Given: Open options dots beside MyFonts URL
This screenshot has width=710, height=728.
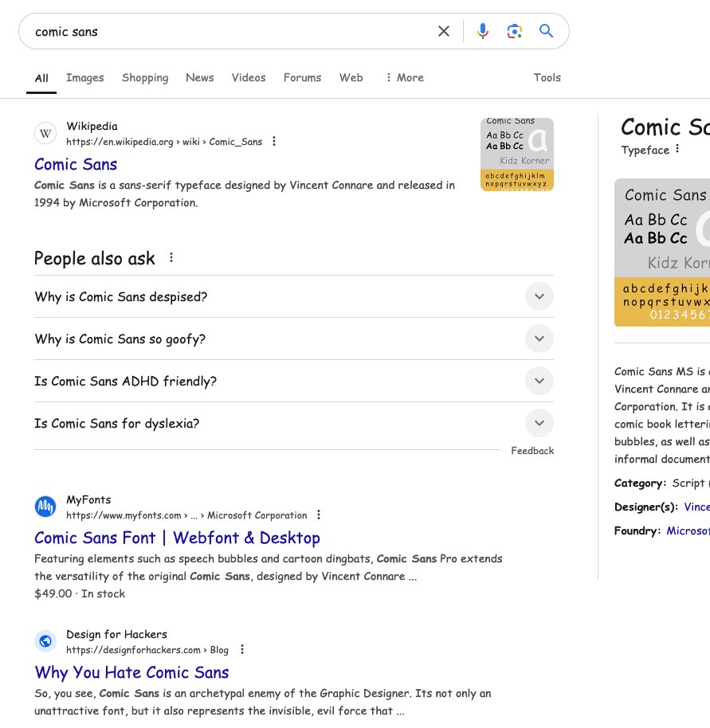Looking at the screenshot, I should tap(319, 515).
